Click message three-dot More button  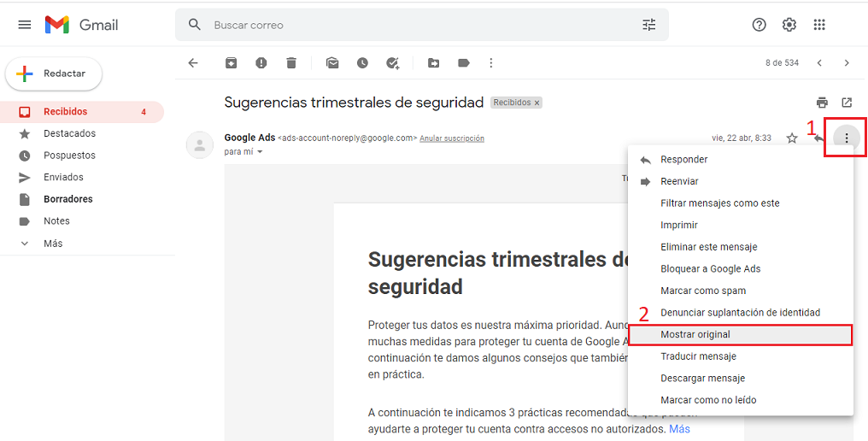point(847,138)
